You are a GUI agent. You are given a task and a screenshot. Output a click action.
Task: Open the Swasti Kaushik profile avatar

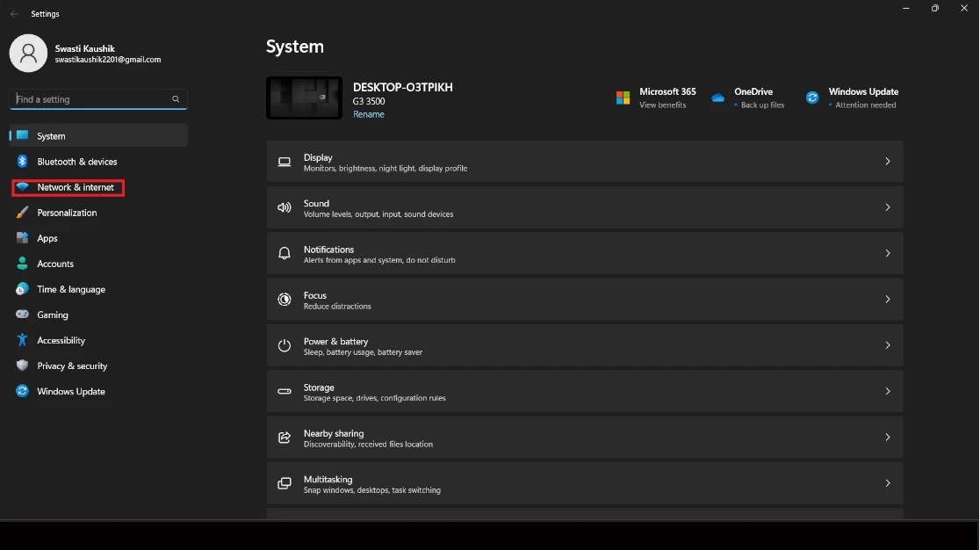coord(28,54)
